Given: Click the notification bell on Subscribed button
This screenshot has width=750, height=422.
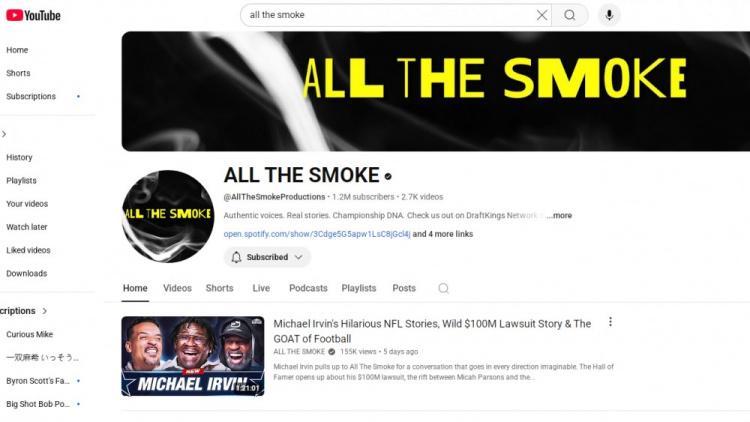Looking at the screenshot, I should [x=236, y=257].
